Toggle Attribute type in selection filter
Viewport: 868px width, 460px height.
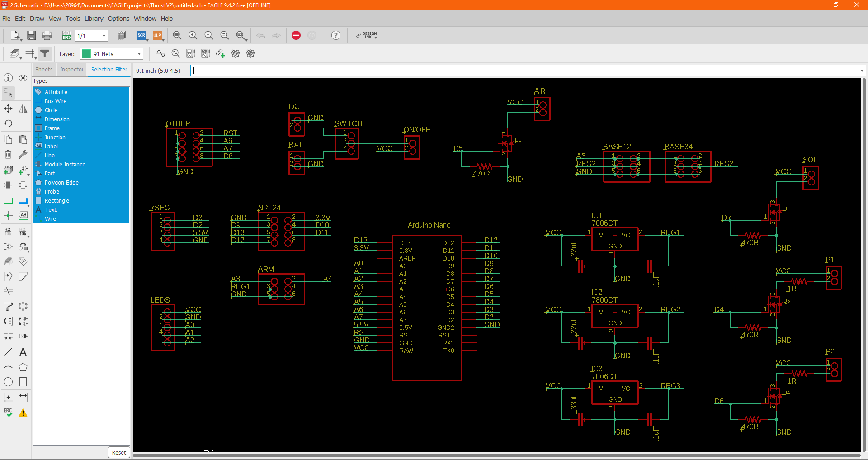coord(81,92)
